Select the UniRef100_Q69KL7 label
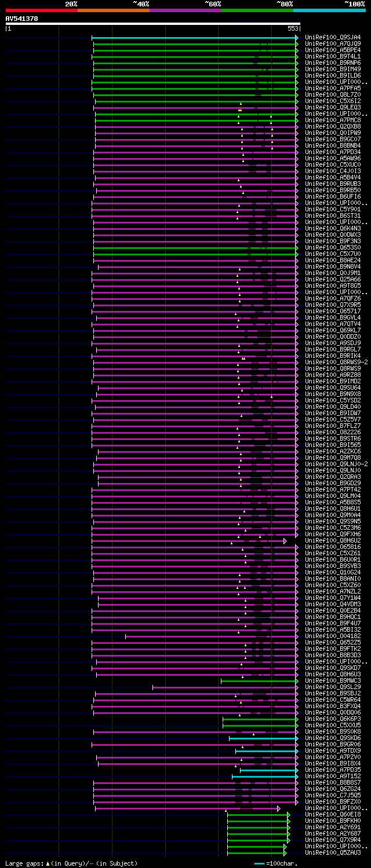Viewport: 371px width, 868px height. pyautogui.click(x=333, y=330)
